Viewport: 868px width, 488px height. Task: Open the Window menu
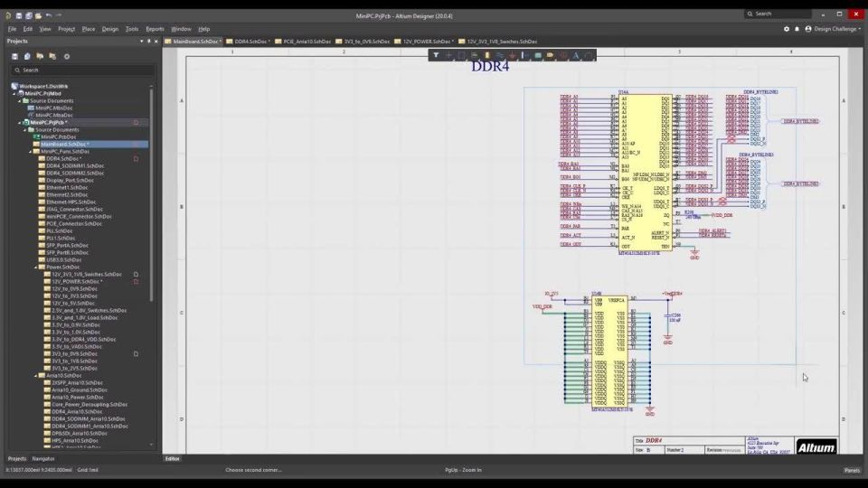click(181, 29)
